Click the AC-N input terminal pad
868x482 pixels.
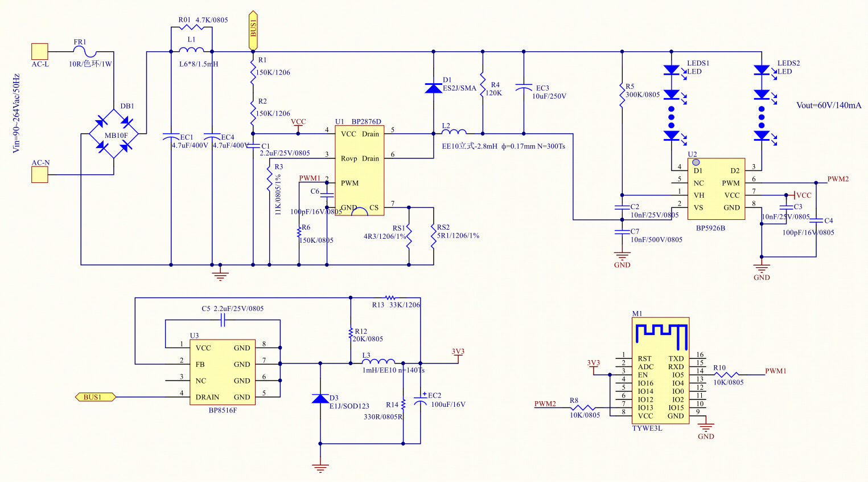(39, 174)
